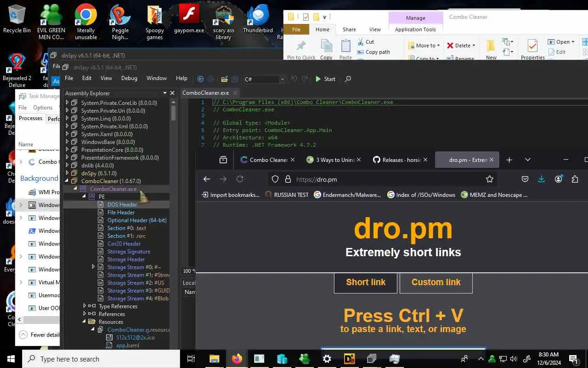Image resolution: width=588 pixels, height=368 pixels.
Task: Click the padlock site information icon
Action: pyautogui.click(x=288, y=179)
